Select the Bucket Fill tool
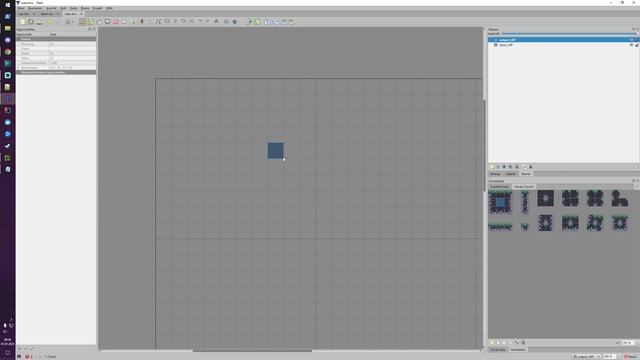The image size is (640, 360). pyautogui.click(x=100, y=22)
